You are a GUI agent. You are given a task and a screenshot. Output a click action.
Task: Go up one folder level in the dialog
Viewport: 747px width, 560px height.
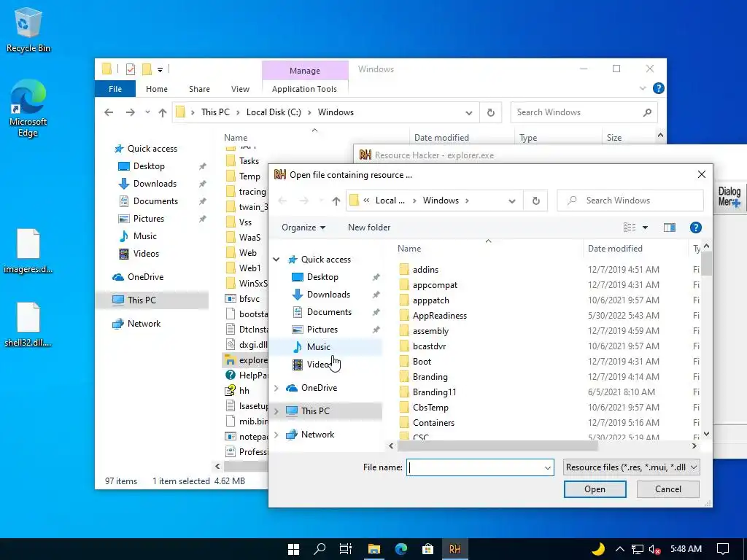[x=336, y=201]
